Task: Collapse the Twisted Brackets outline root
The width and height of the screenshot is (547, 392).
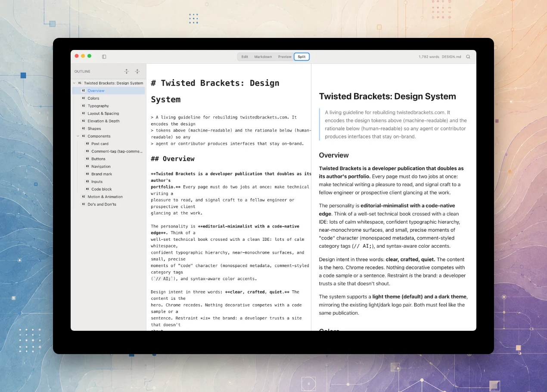Action: coord(74,83)
